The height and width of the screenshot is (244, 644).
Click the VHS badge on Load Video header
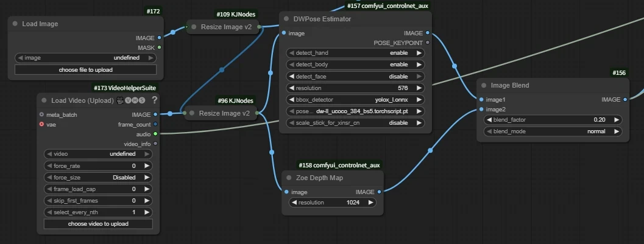click(x=135, y=100)
